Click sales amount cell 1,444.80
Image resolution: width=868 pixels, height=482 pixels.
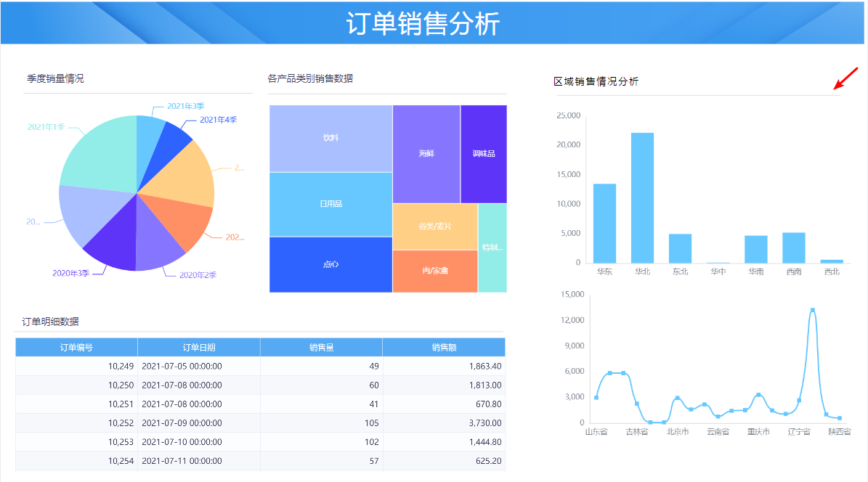point(444,441)
